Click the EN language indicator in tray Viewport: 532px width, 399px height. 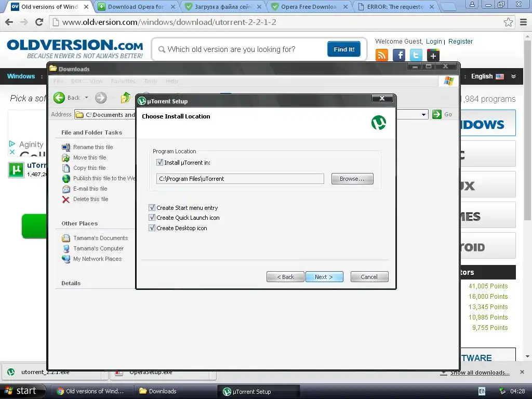(482, 391)
